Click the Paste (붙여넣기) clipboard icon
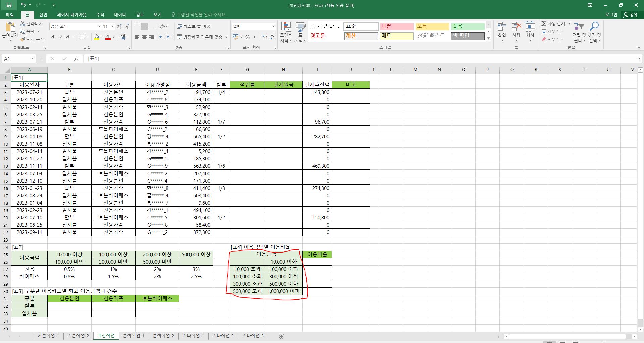Screen dimensions: 644x343 (x=10, y=27)
